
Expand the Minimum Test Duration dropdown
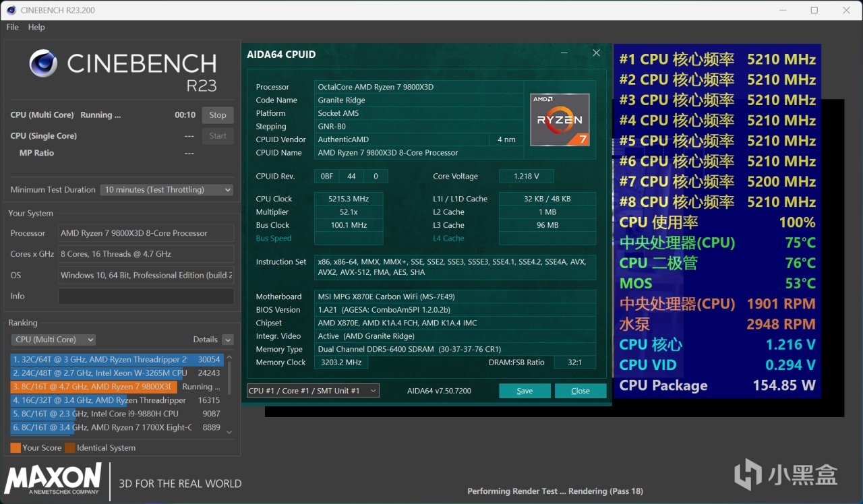tap(167, 190)
